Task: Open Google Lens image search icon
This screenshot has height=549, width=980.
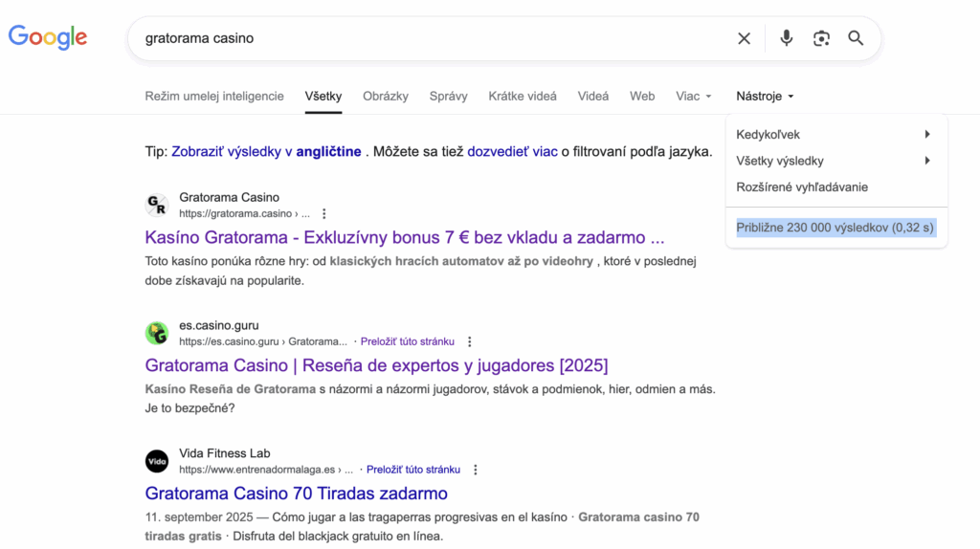Action: pos(821,38)
